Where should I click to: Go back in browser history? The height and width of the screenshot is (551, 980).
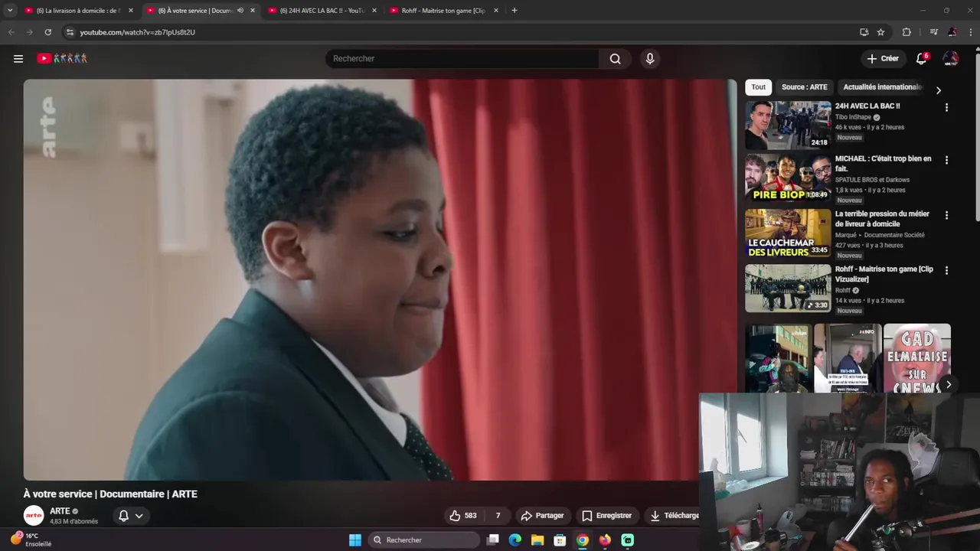coord(11,32)
